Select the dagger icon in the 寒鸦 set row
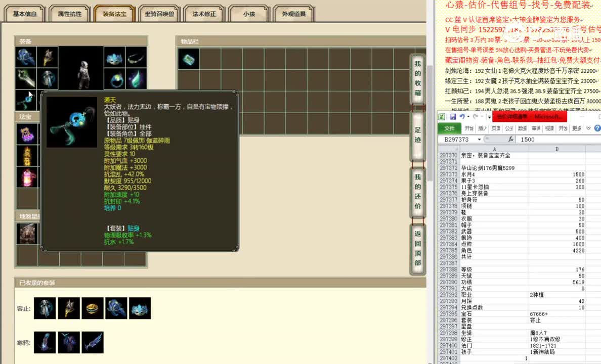This screenshot has height=364, width=601. click(x=93, y=342)
